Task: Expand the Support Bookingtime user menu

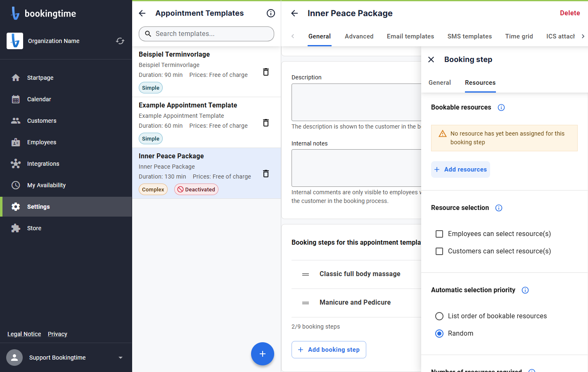Action: click(121, 358)
